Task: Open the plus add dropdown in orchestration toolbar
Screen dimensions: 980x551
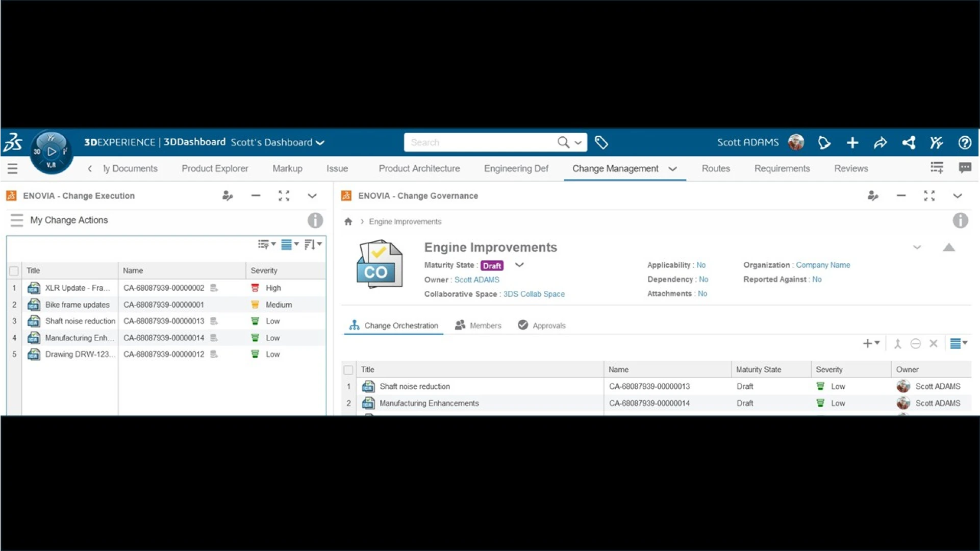Action: click(871, 343)
